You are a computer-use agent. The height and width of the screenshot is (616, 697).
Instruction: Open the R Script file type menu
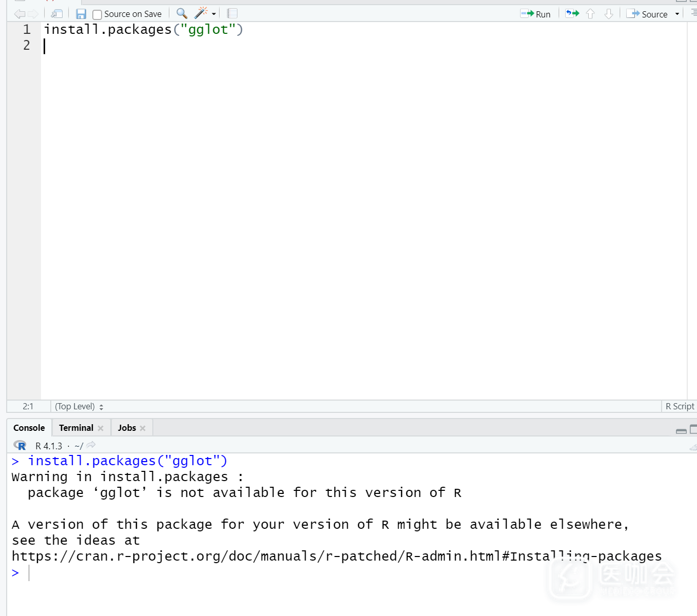click(x=679, y=406)
